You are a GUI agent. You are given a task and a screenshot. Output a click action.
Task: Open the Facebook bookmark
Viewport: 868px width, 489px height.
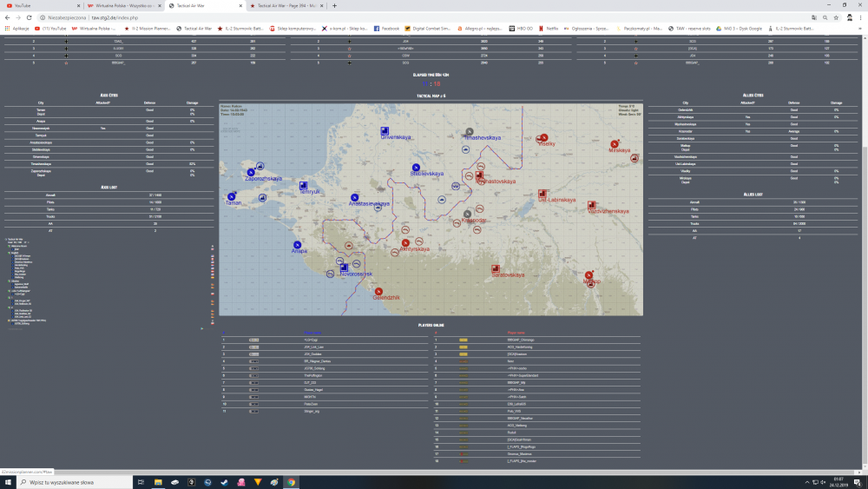[386, 28]
